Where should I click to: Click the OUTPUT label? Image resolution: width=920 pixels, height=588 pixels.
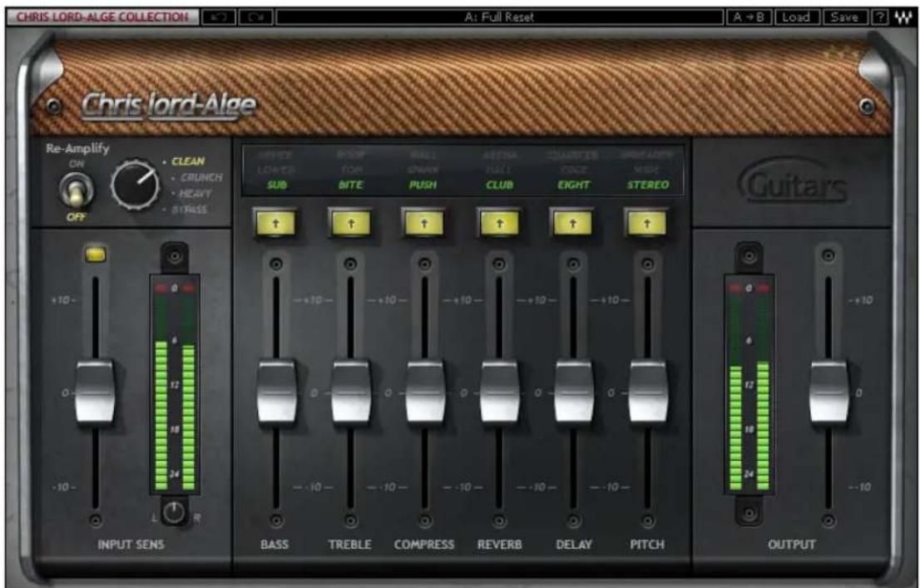[792, 545]
